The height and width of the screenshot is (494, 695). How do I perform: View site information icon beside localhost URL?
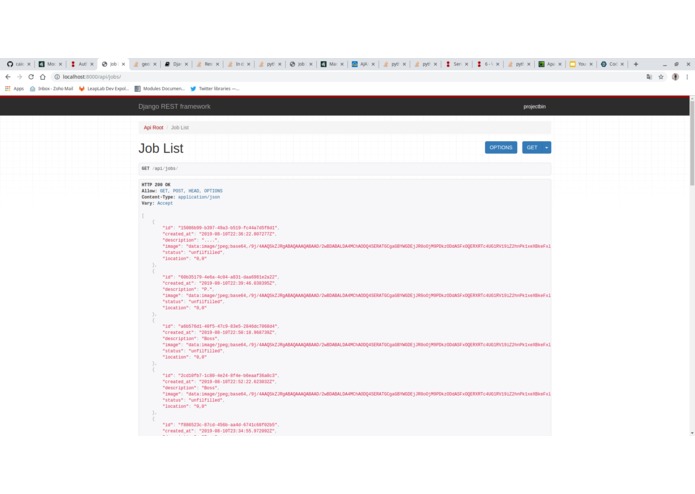click(57, 77)
